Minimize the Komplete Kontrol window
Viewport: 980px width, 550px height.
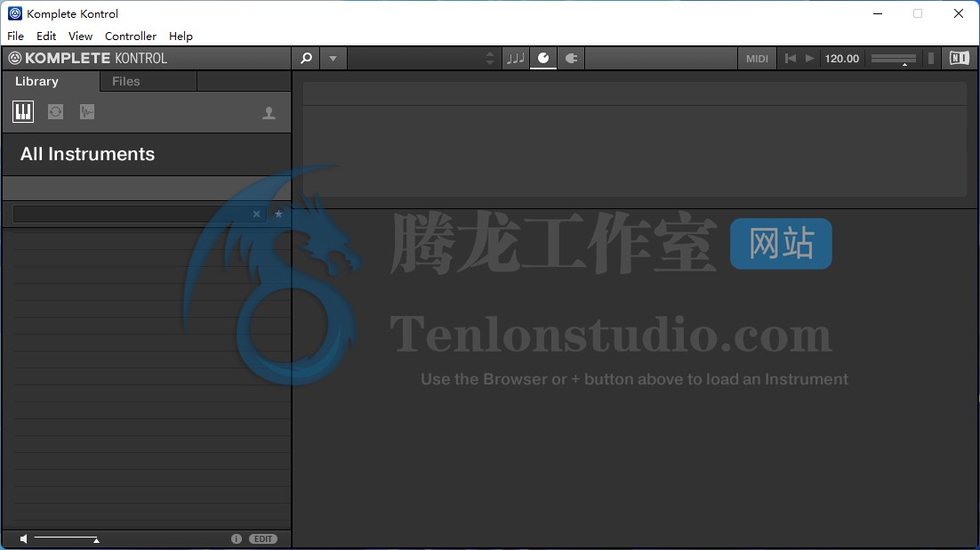(878, 13)
